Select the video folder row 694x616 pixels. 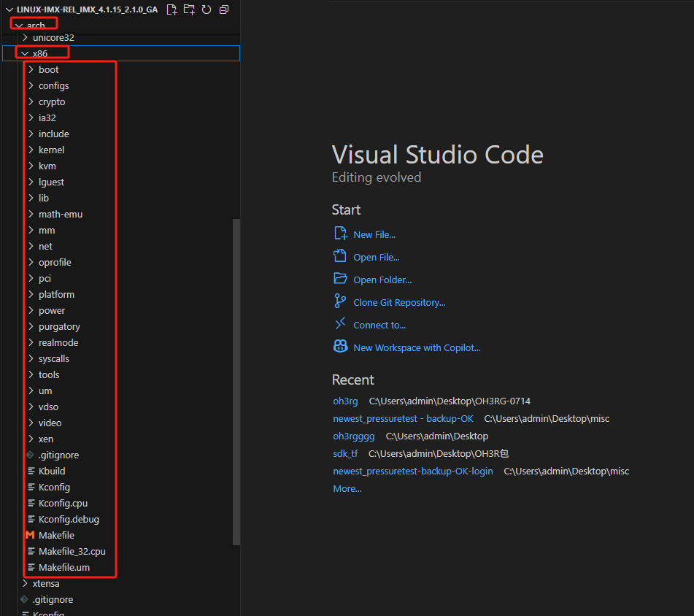pyautogui.click(x=121, y=423)
